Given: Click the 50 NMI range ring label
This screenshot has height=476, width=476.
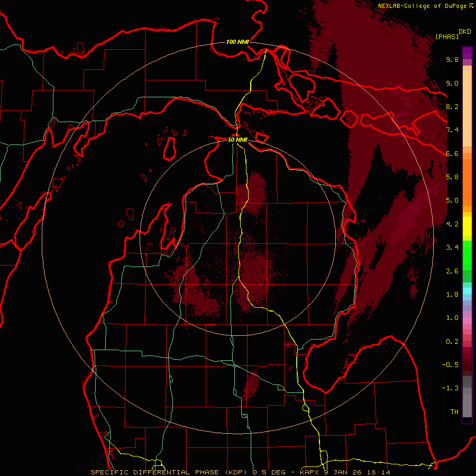Looking at the screenshot, I should coord(237,140).
